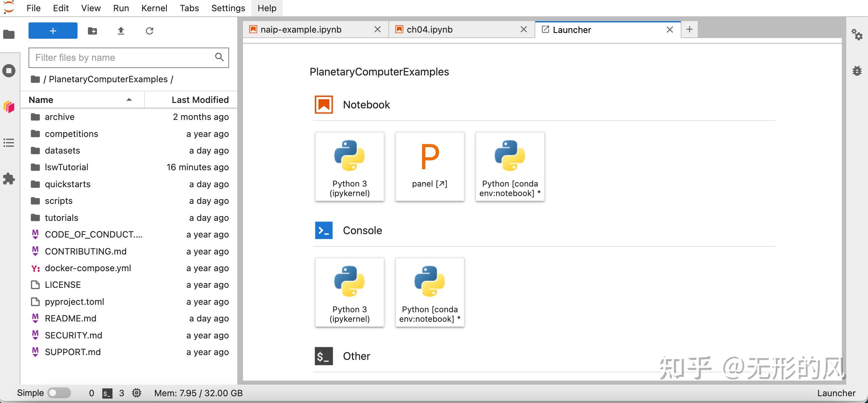Open the Extension Manager puzzle icon

click(9, 179)
